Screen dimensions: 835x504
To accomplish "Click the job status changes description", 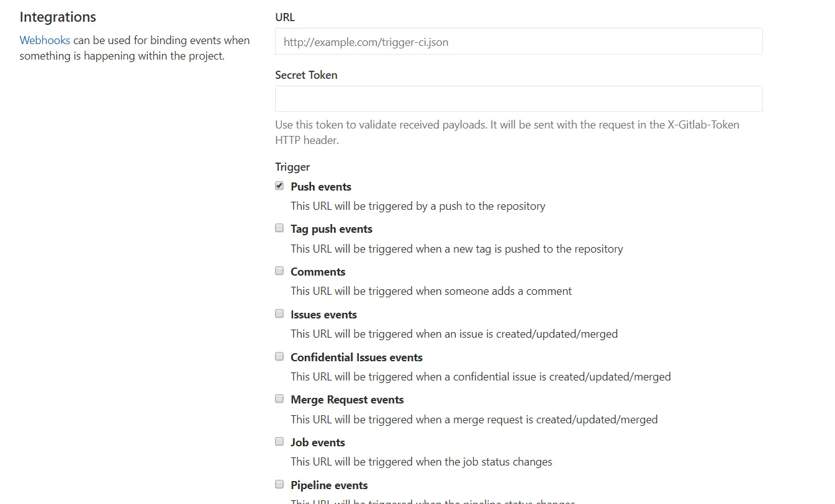I will (x=421, y=462).
